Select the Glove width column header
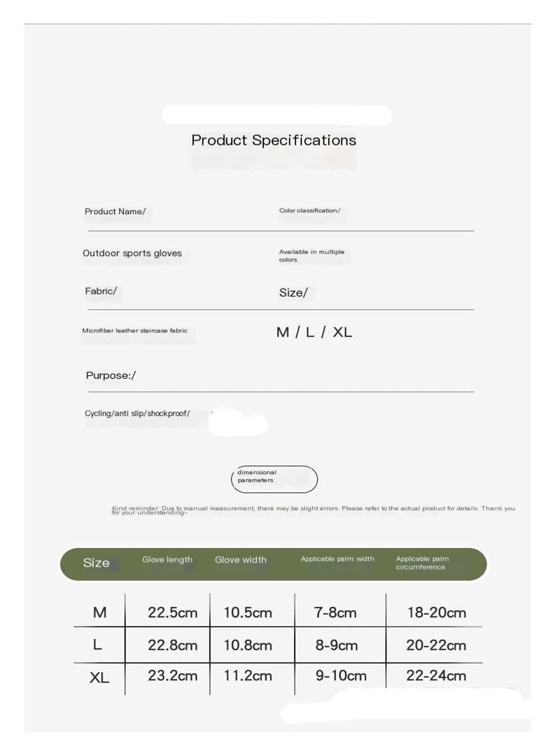 click(240, 560)
